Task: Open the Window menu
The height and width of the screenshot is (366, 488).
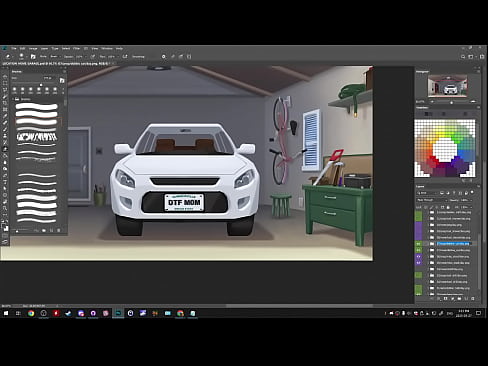Action: coord(107,48)
